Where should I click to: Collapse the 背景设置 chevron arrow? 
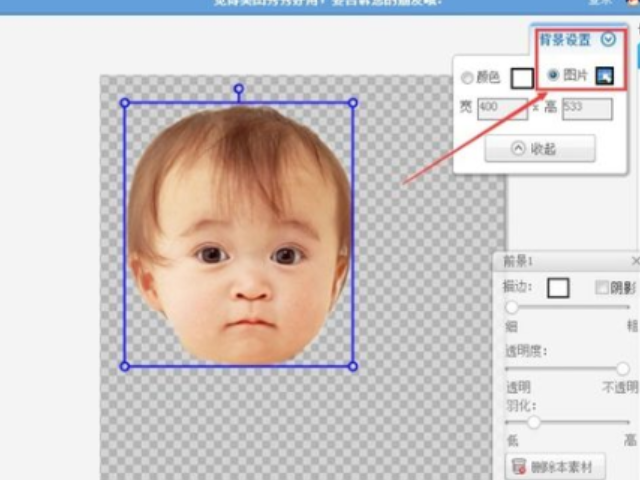(x=608, y=40)
